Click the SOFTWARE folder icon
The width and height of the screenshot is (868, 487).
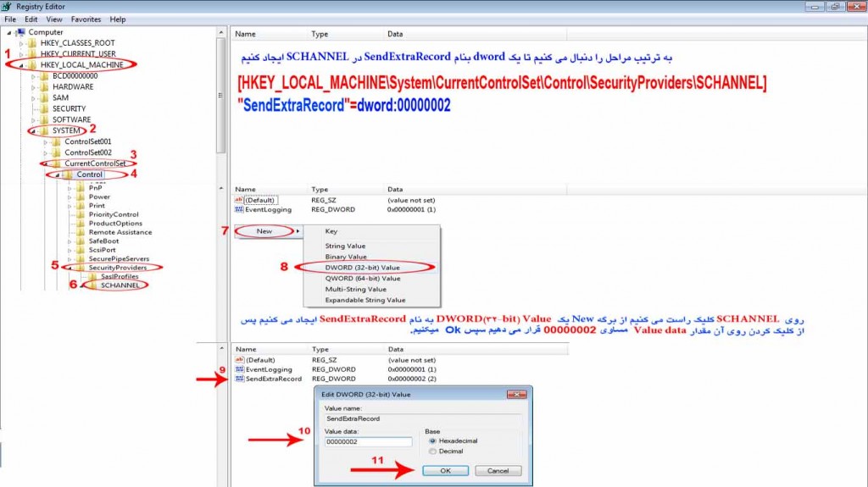click(45, 119)
